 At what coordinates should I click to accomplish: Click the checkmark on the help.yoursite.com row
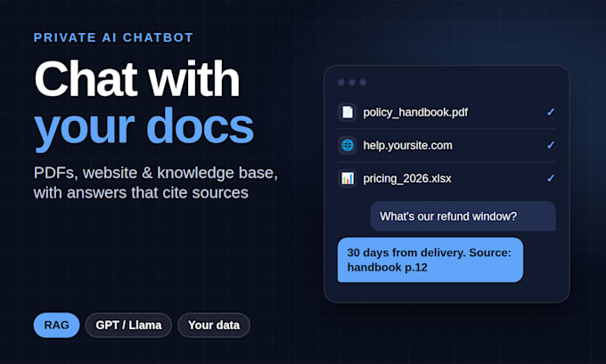click(551, 146)
